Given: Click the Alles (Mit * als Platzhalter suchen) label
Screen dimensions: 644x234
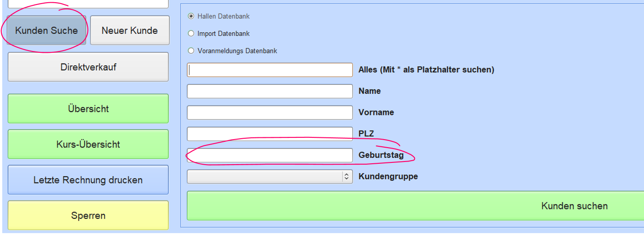Looking at the screenshot, I should 426,70.
